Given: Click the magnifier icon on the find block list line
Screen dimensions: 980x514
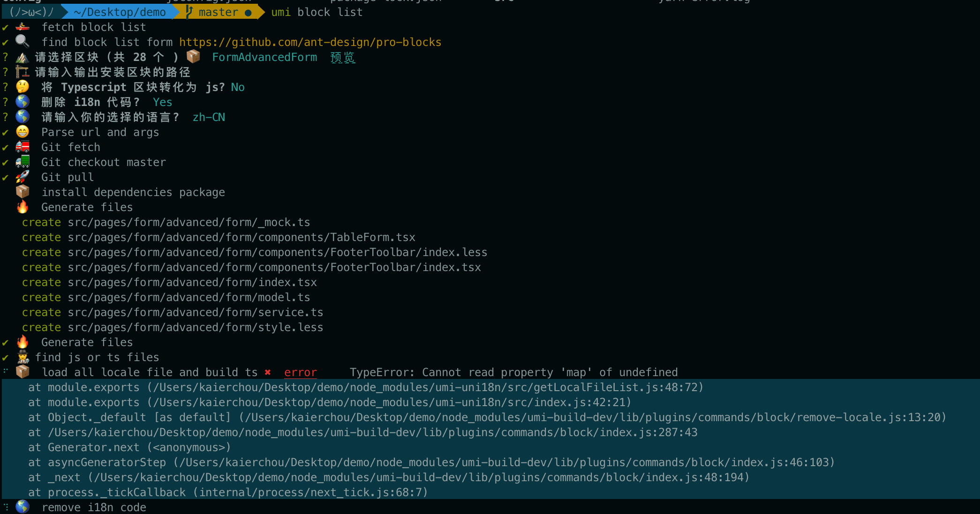Looking at the screenshot, I should pyautogui.click(x=22, y=41).
